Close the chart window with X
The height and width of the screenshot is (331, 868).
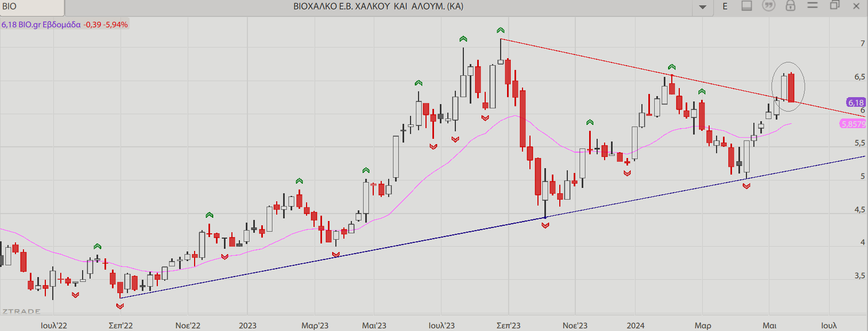point(857,6)
